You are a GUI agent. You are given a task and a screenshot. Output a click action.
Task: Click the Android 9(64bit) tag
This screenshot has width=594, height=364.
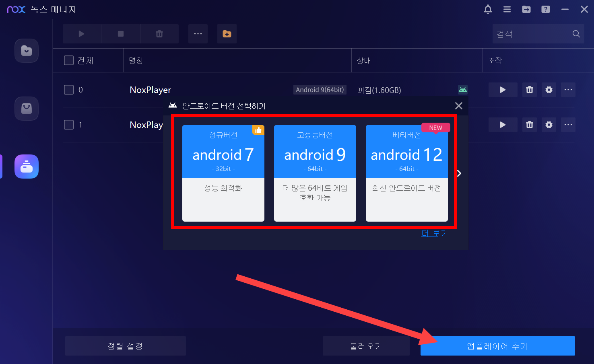pos(320,90)
